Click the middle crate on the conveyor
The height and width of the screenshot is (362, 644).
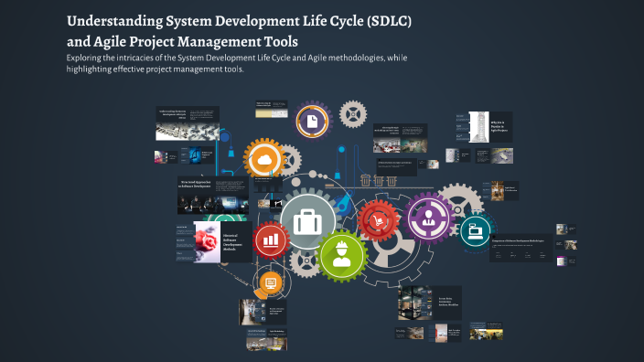pyautogui.click(x=379, y=180)
